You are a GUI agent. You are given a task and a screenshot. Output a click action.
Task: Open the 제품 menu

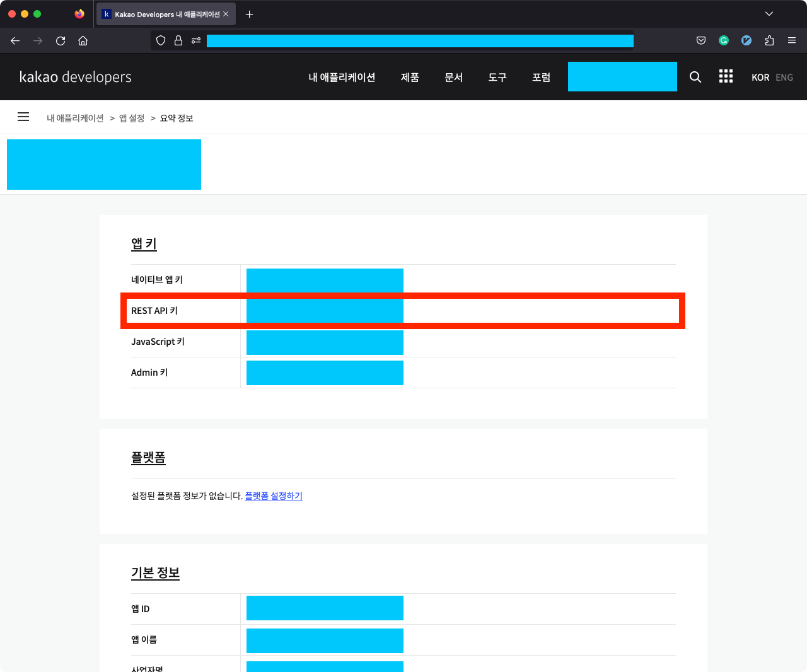tap(410, 77)
